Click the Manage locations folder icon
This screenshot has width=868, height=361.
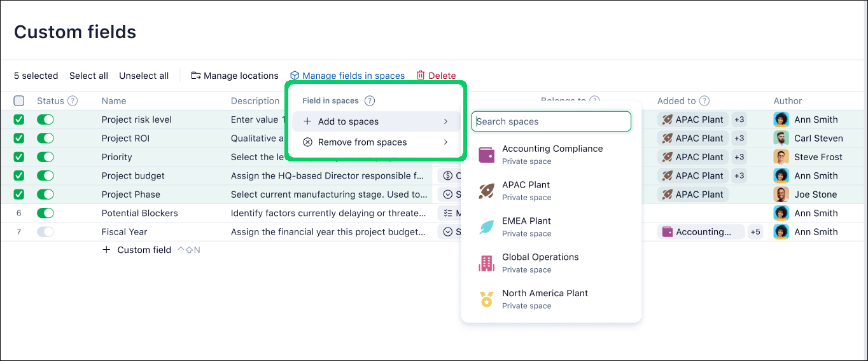click(x=196, y=76)
